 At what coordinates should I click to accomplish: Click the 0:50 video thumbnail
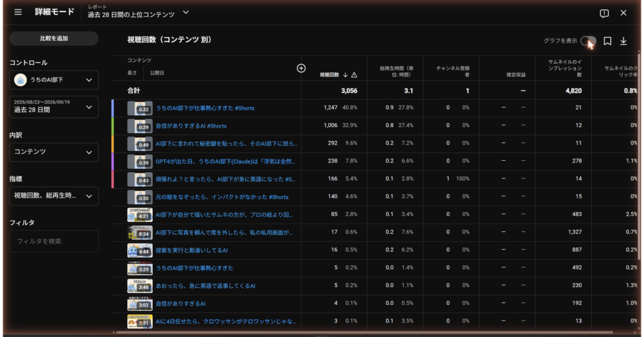[x=140, y=197]
